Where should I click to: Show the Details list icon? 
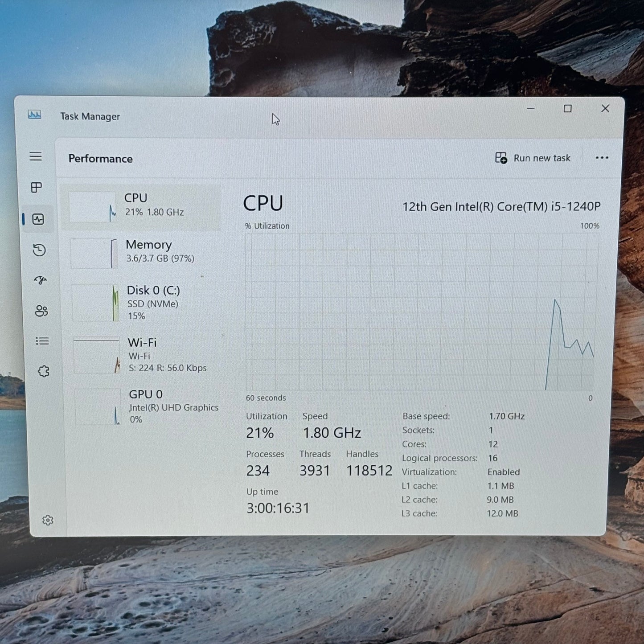pos(42,341)
